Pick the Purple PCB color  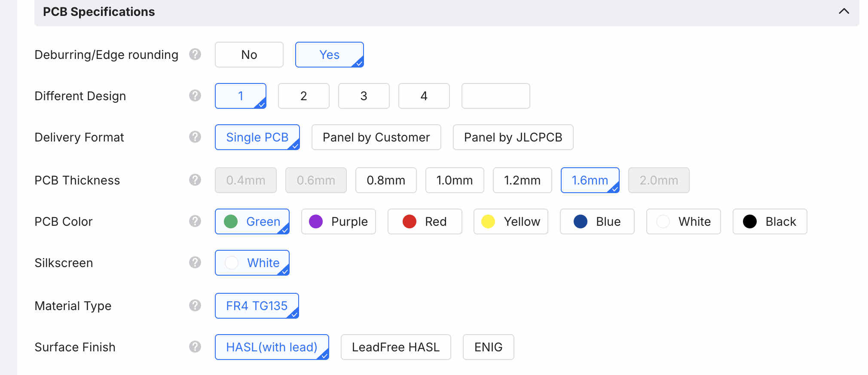tap(338, 221)
